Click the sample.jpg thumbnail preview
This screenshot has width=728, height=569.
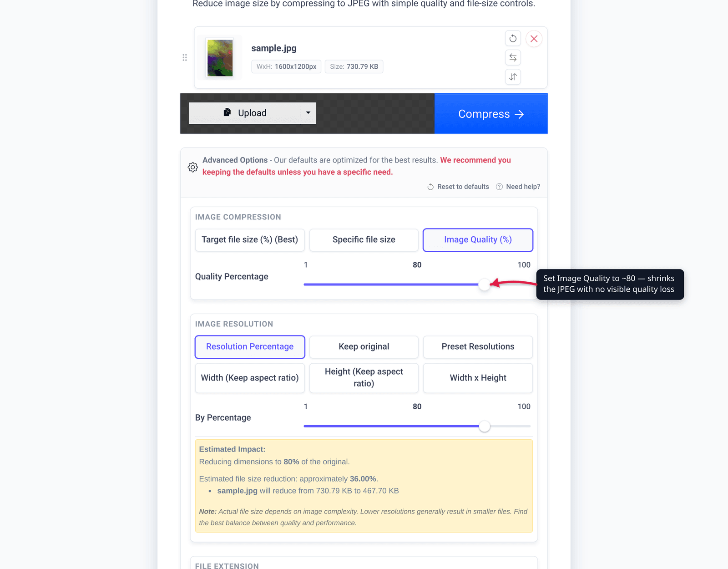(x=220, y=58)
